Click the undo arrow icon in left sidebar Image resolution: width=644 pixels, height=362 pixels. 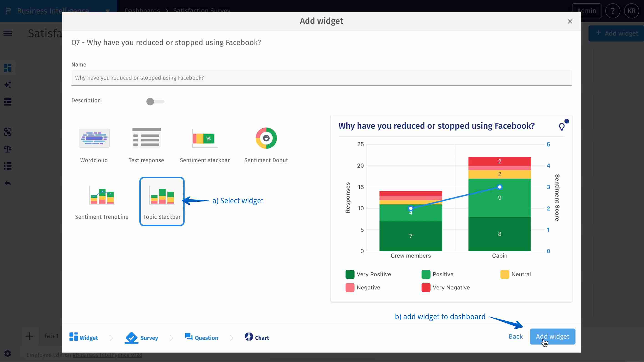click(x=8, y=183)
